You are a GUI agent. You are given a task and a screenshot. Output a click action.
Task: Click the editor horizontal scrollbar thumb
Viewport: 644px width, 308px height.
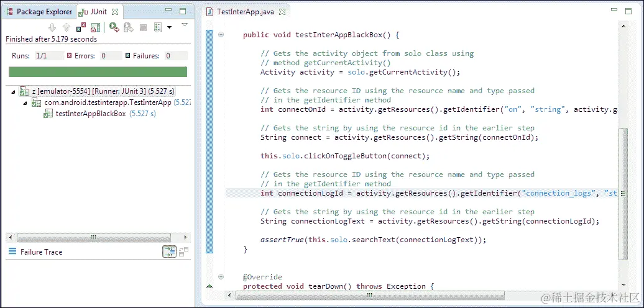(x=370, y=296)
